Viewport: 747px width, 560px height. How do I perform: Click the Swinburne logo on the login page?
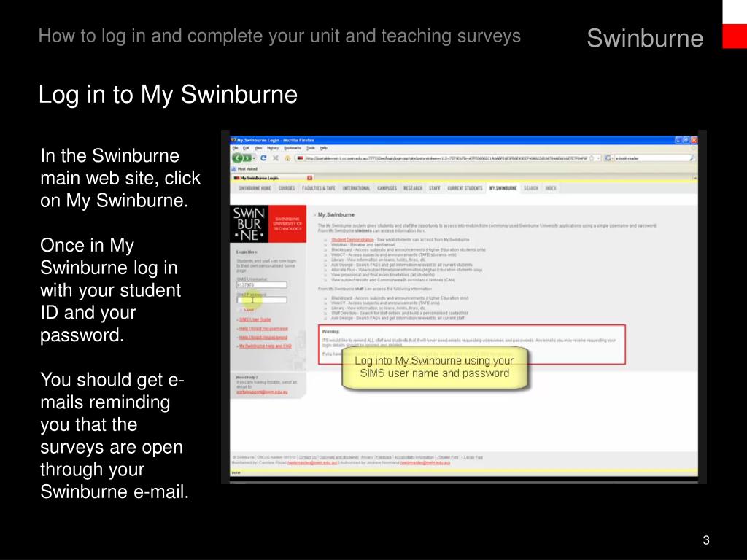[x=268, y=224]
